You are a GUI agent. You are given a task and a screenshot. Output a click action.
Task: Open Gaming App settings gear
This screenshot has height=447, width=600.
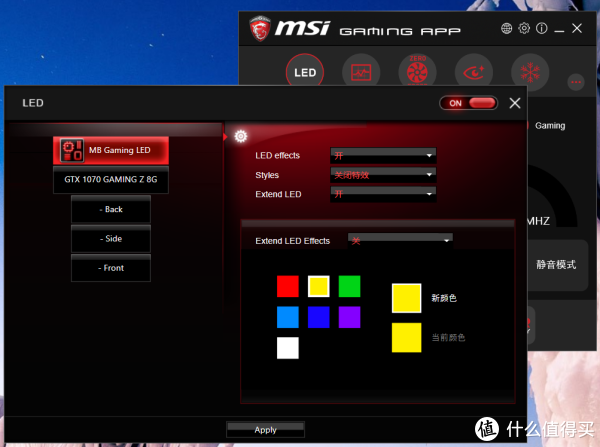(524, 28)
